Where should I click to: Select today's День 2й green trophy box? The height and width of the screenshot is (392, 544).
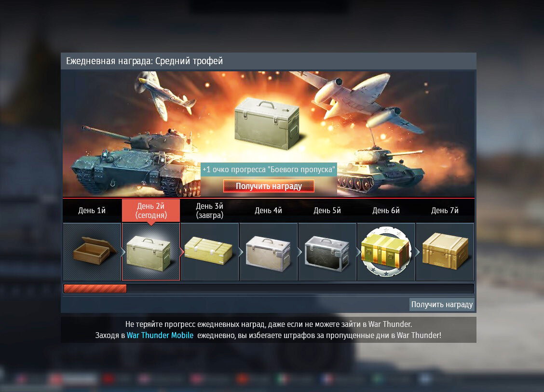(151, 252)
